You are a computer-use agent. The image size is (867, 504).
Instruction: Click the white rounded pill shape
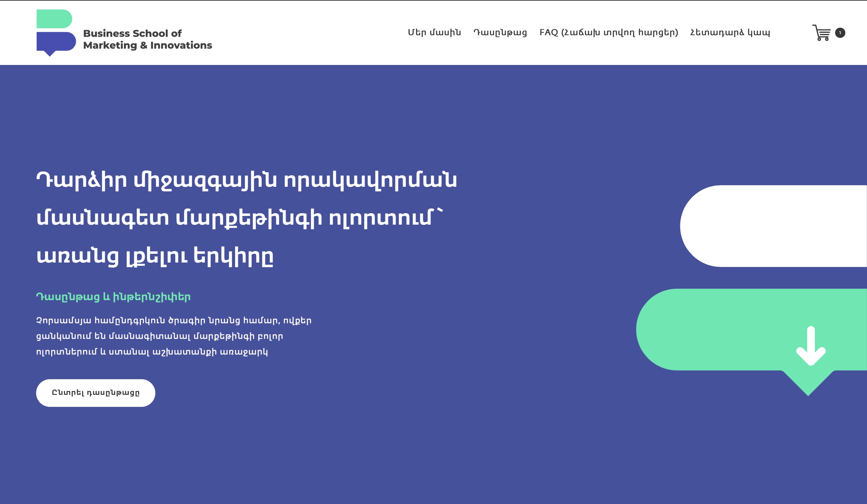pos(774,226)
